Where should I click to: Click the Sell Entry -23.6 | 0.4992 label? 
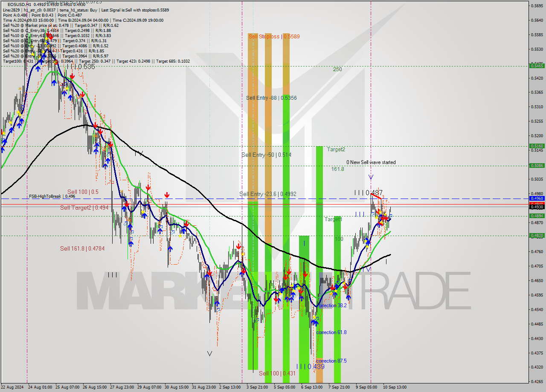tap(267, 194)
